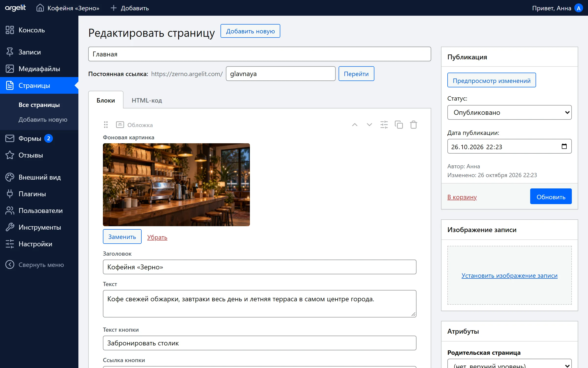This screenshot has width=588, height=368.
Task: Focus the page title field Главная
Action: pos(259,54)
